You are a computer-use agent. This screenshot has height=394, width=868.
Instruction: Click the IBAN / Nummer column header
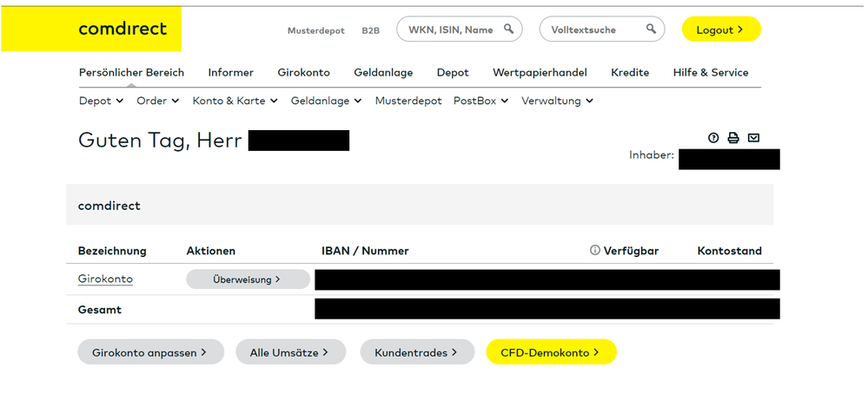pyautogui.click(x=365, y=251)
